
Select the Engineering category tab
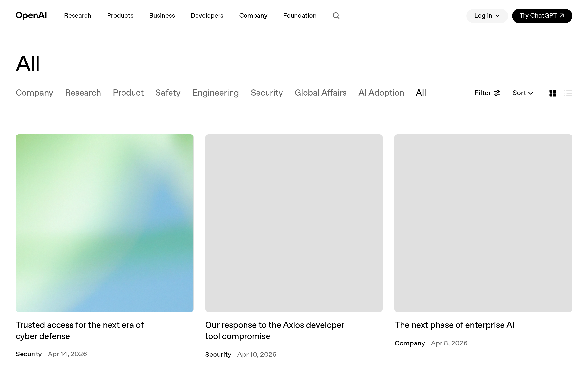tap(216, 93)
